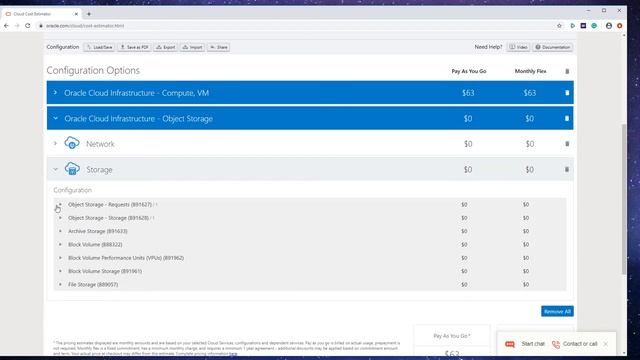640x360 pixels.
Task: Open new browser tab
Action: pos(89,14)
